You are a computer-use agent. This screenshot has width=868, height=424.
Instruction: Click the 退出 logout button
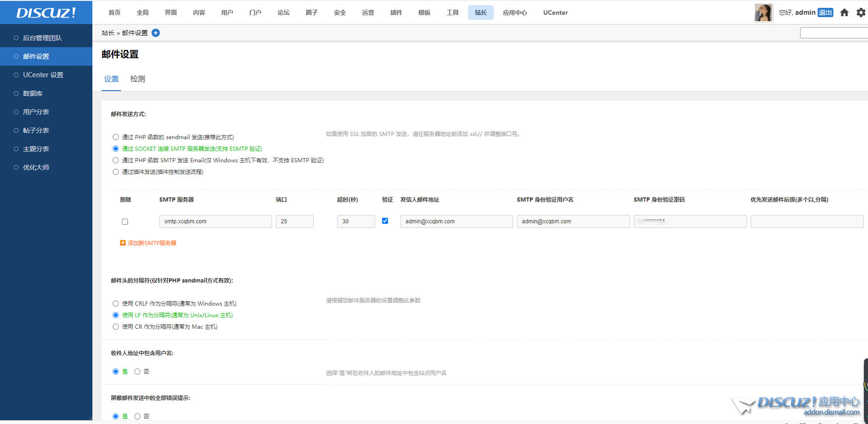coord(825,12)
